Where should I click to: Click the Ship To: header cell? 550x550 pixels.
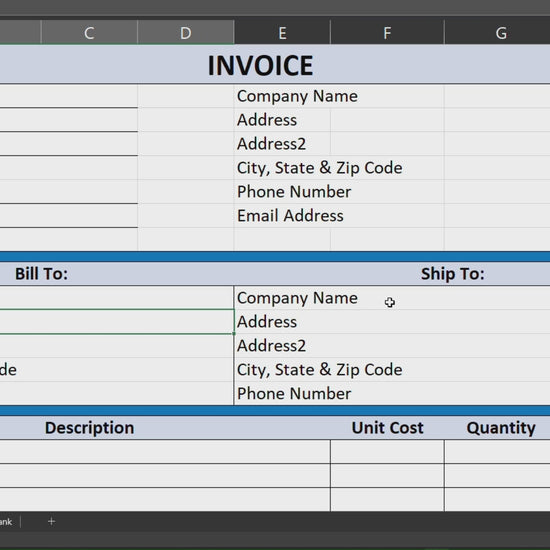click(x=452, y=274)
